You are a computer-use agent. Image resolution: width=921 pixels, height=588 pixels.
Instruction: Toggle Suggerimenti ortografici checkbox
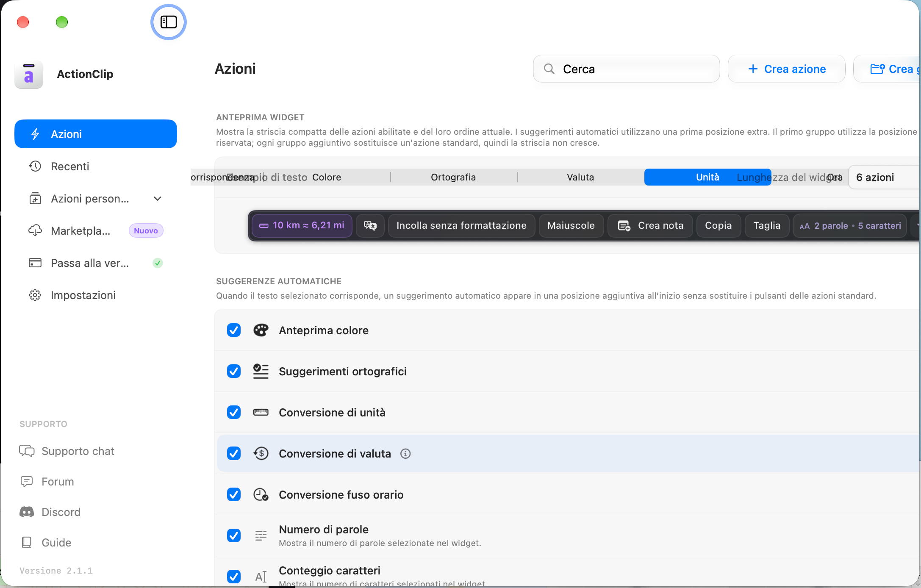(x=234, y=371)
